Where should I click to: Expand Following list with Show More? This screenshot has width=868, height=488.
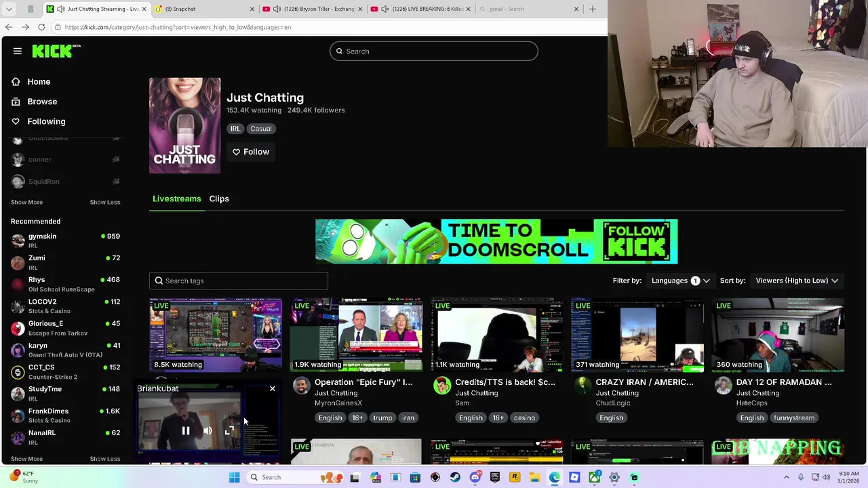(x=26, y=202)
